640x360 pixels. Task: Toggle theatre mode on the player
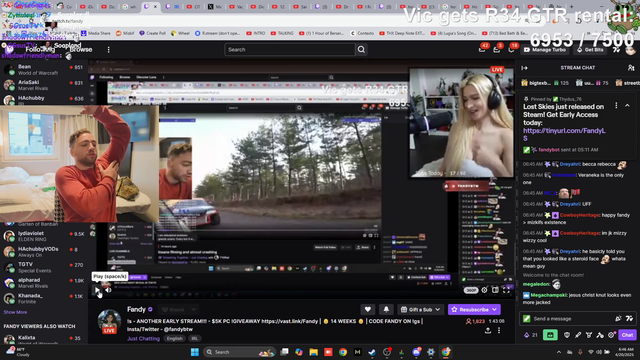click(x=495, y=290)
